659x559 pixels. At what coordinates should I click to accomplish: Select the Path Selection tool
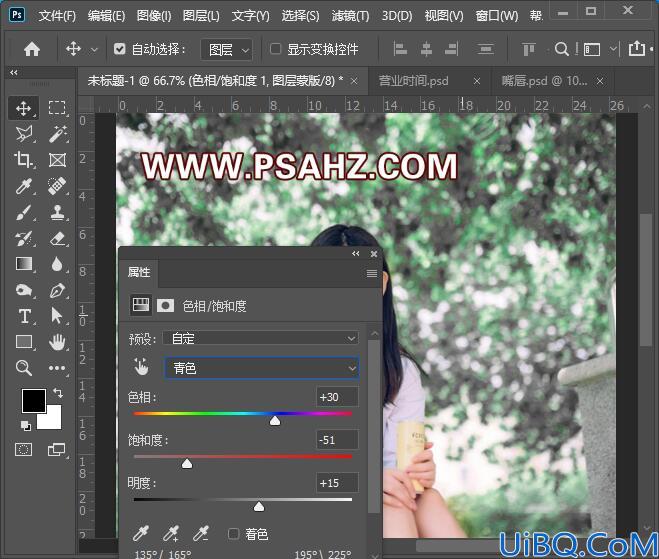pyautogui.click(x=57, y=316)
